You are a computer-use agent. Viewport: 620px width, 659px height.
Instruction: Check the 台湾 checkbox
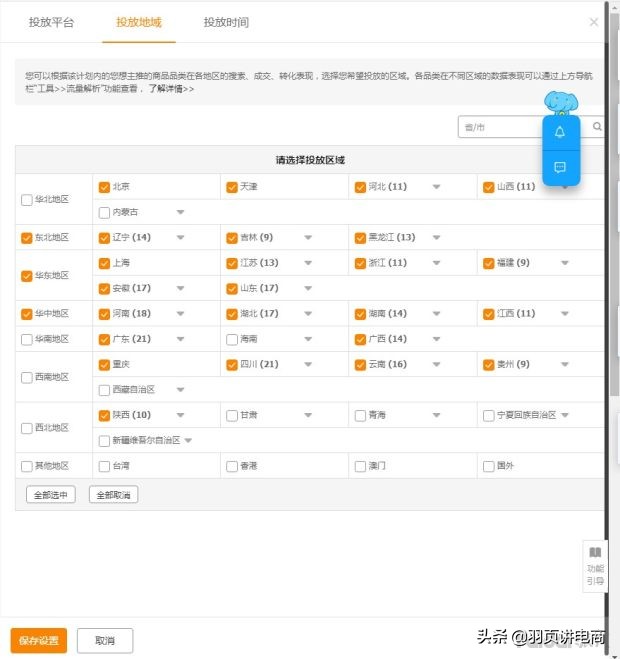[x=104, y=466]
